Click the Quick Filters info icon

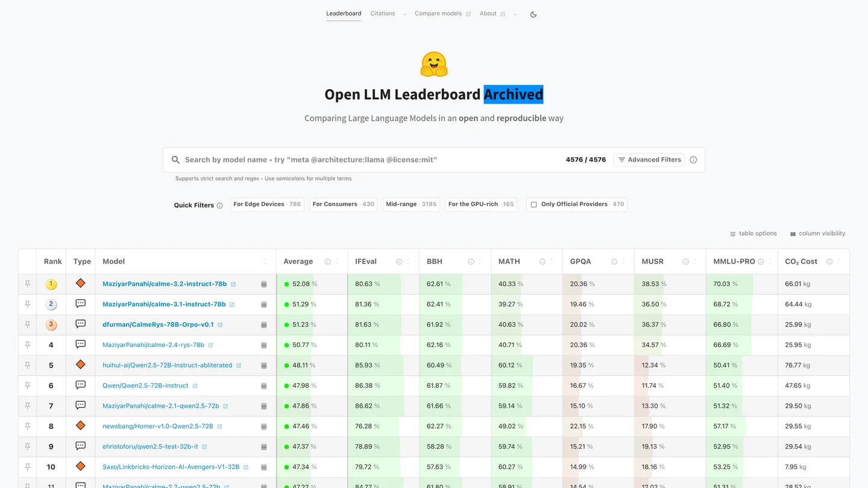[219, 205]
